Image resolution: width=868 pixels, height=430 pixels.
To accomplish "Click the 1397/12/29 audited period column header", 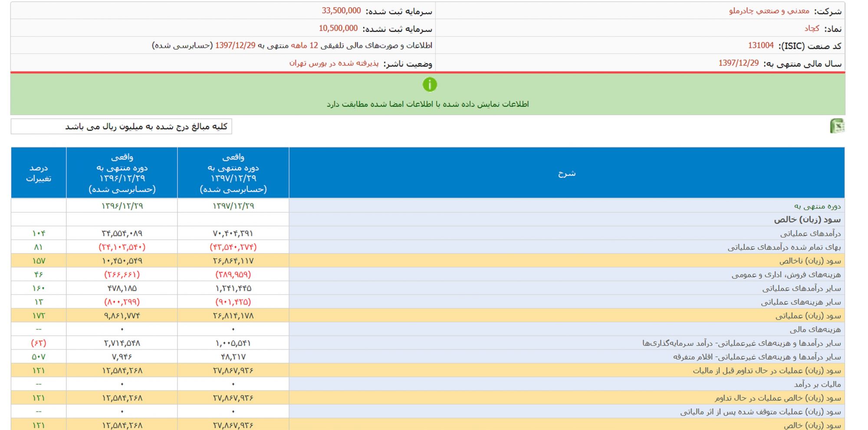I will coord(233,173).
